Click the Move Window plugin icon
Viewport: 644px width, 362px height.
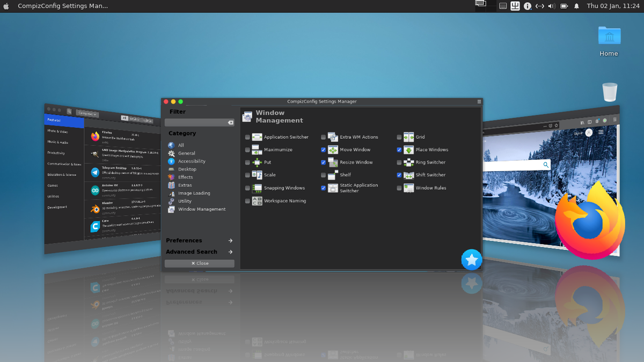click(332, 150)
